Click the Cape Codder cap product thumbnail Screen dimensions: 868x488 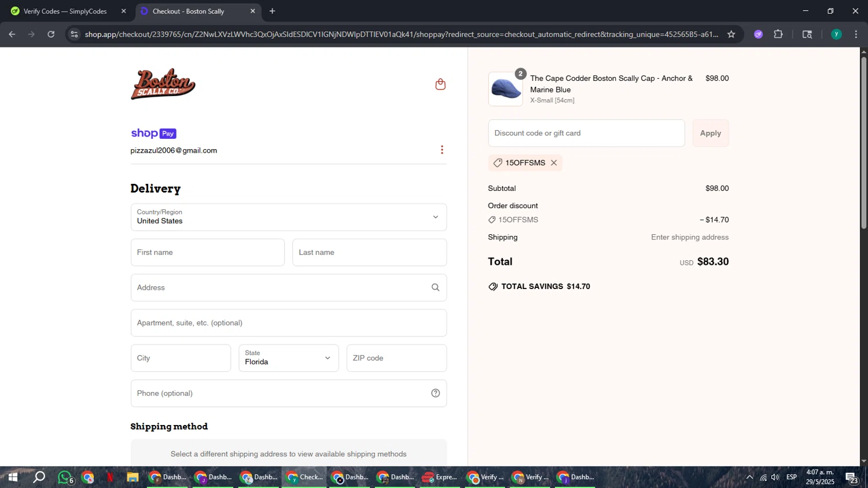tap(505, 89)
